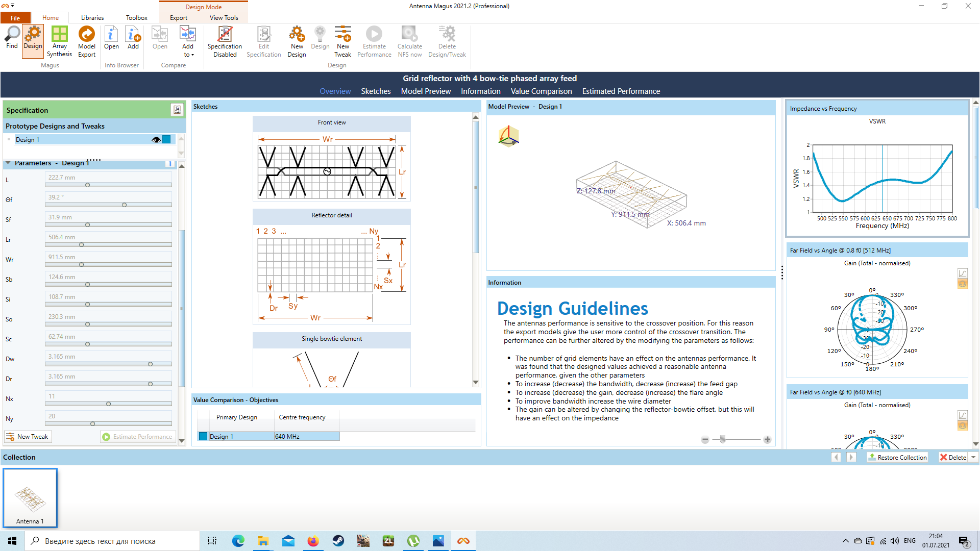Click the Restore Collection button
Screen dimensions: 980x551
coord(897,457)
